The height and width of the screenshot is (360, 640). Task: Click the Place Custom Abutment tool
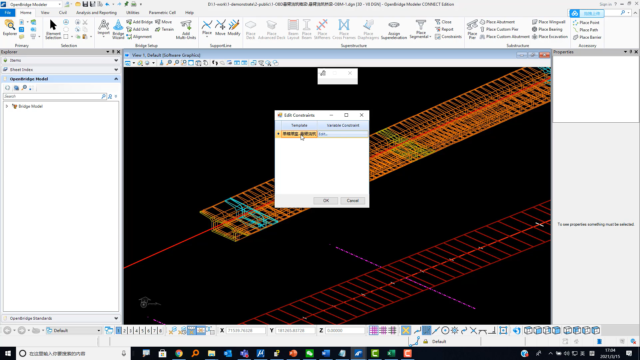(504, 37)
